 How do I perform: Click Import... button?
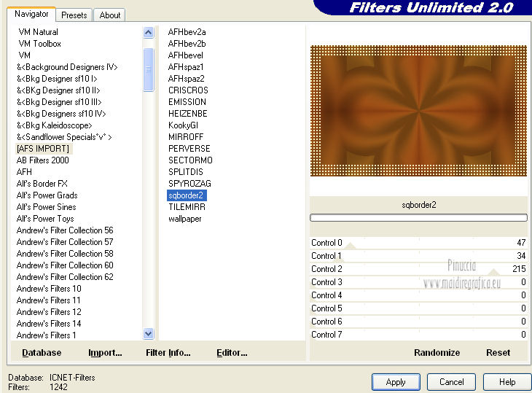coord(105,353)
